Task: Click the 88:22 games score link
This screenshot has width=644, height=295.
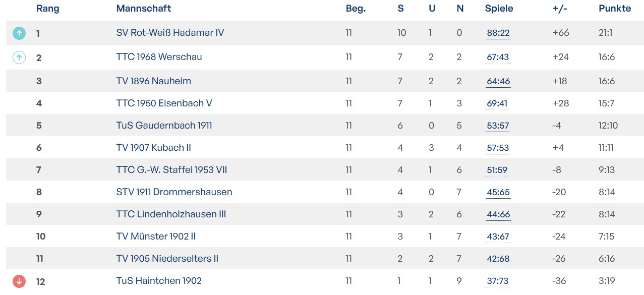Action: click(x=498, y=33)
